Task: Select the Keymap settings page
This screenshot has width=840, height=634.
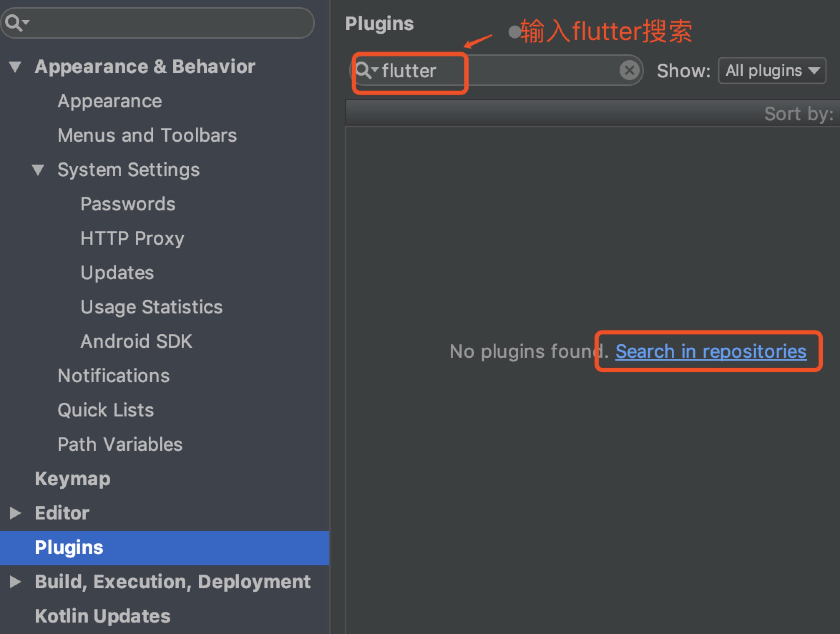Action: 73,479
